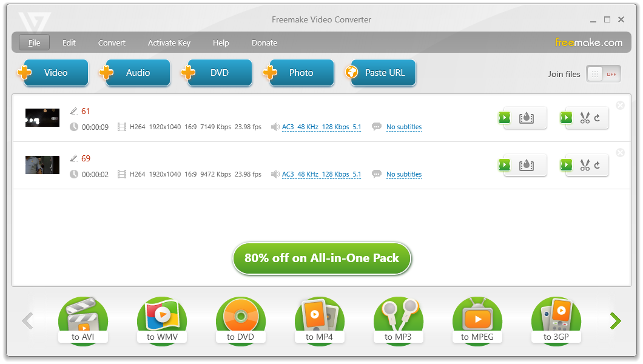The width and height of the screenshot is (643, 364).
Task: Add a Video file
Action: coord(53,73)
